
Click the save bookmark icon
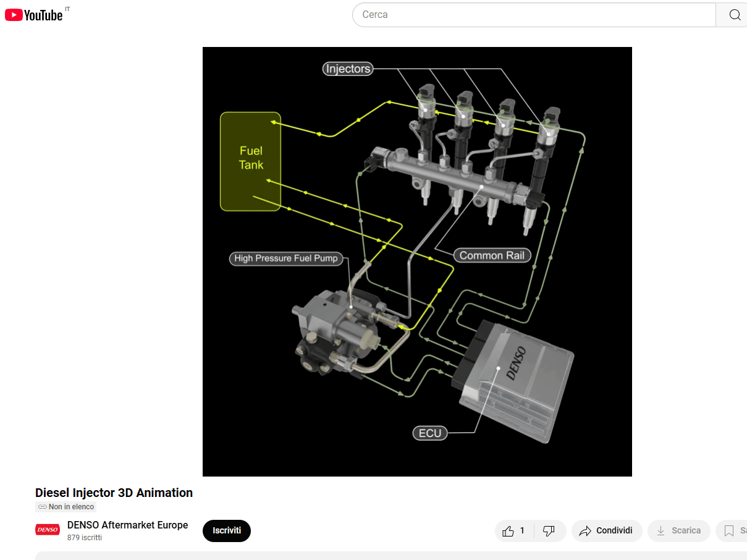pos(730,531)
